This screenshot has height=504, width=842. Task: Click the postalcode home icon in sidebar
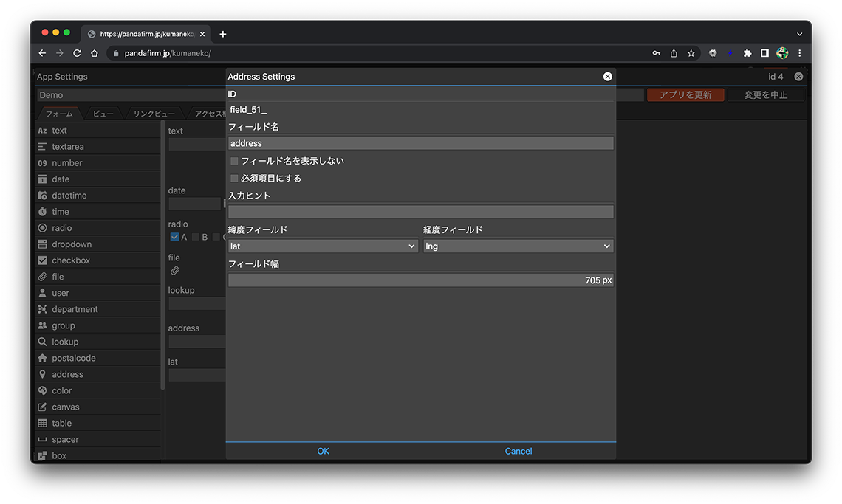(x=42, y=358)
